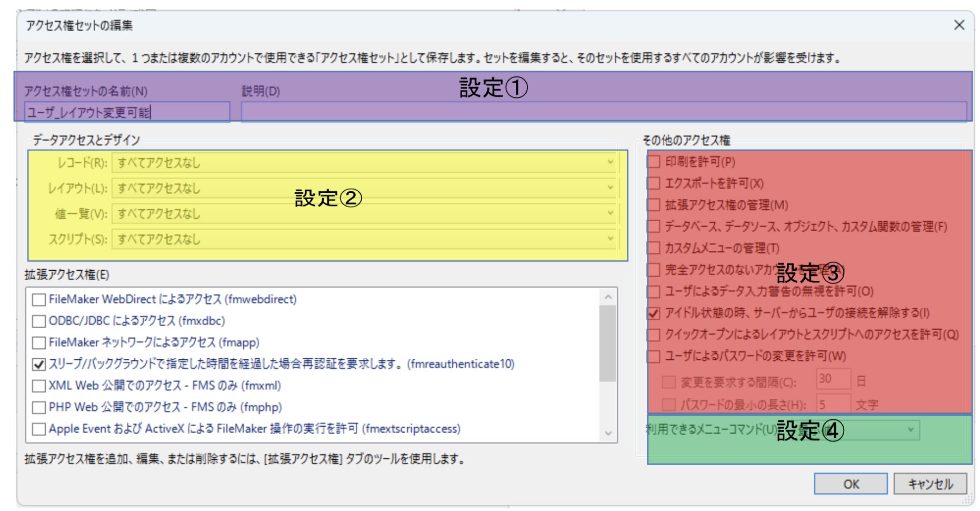980x511 pixels.
Task: Uncheck the fmreauthenticate10 re-authentication checkbox
Action: pos(39,365)
